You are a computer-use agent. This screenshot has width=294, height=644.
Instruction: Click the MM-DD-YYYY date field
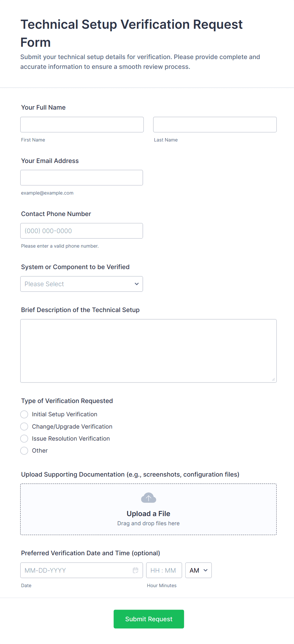(76, 570)
